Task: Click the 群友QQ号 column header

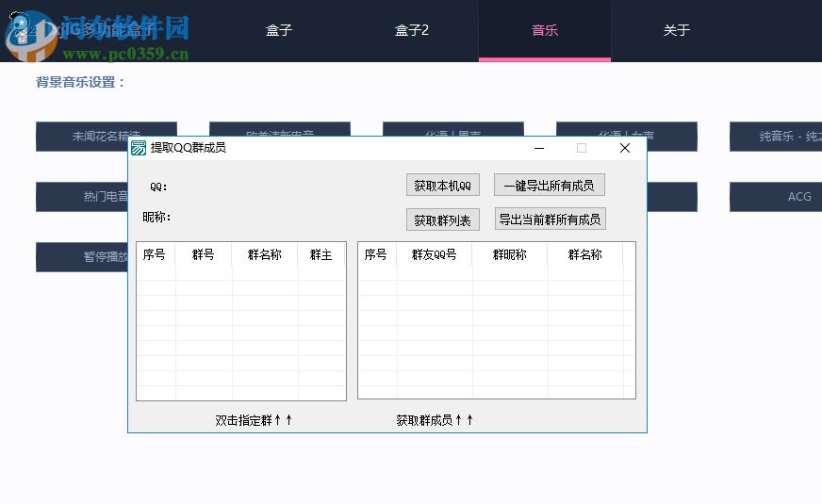Action: [434, 254]
